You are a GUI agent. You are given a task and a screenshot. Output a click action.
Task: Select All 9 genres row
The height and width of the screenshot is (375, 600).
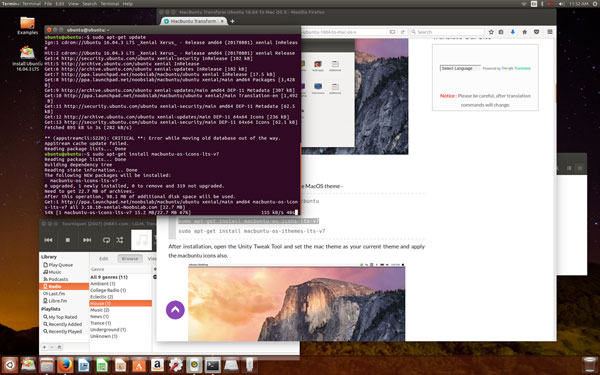(121, 277)
